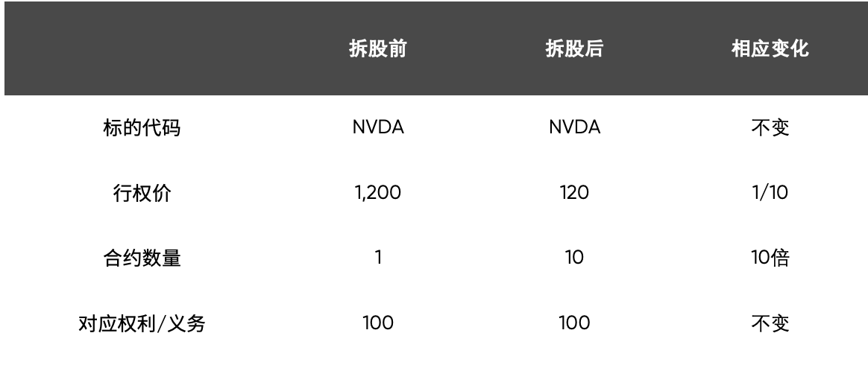
Task: Click the 拆股前 column header
Action: coord(378,48)
